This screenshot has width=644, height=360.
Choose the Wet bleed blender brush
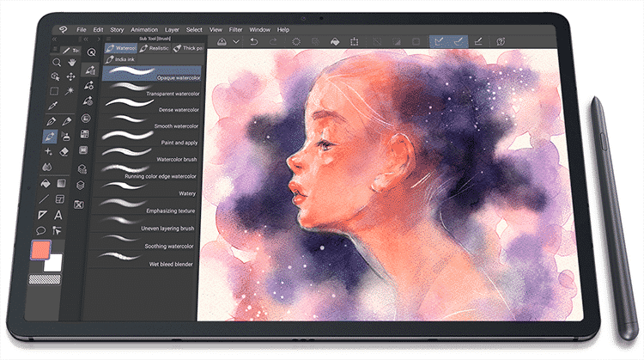(x=143, y=259)
